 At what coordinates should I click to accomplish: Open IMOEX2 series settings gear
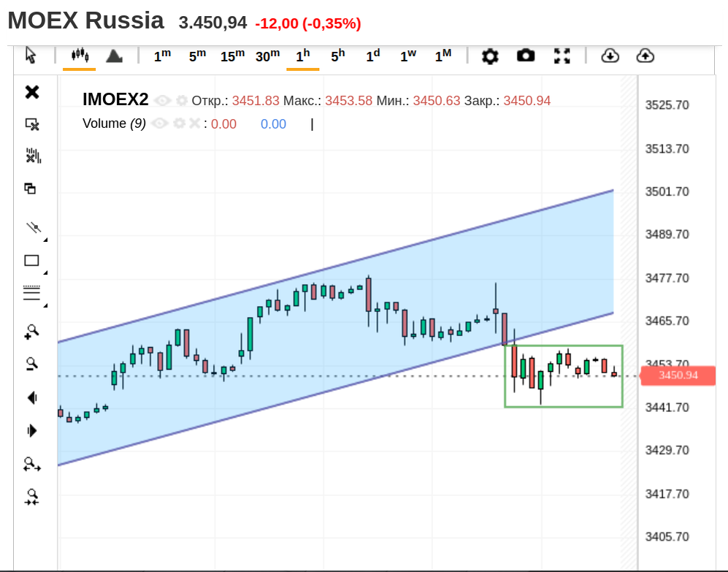182,100
